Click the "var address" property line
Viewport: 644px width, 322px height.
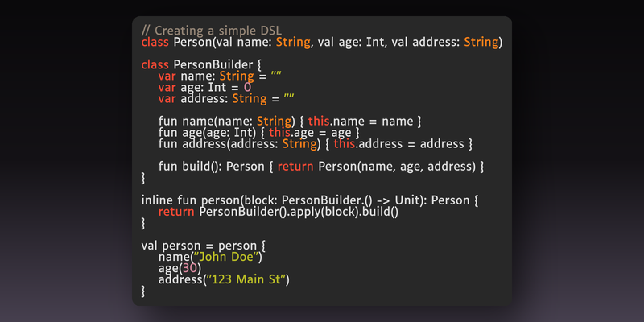pyautogui.click(x=226, y=99)
